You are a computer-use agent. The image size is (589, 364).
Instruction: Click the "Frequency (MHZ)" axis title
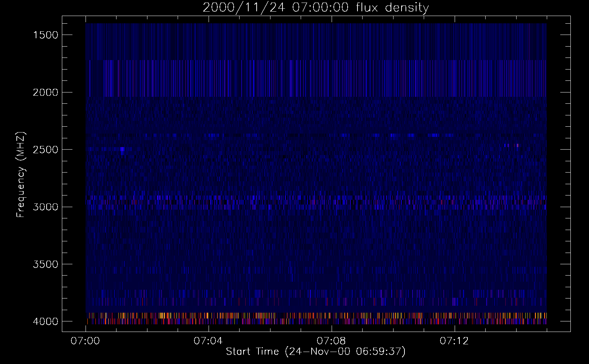tap(21, 175)
